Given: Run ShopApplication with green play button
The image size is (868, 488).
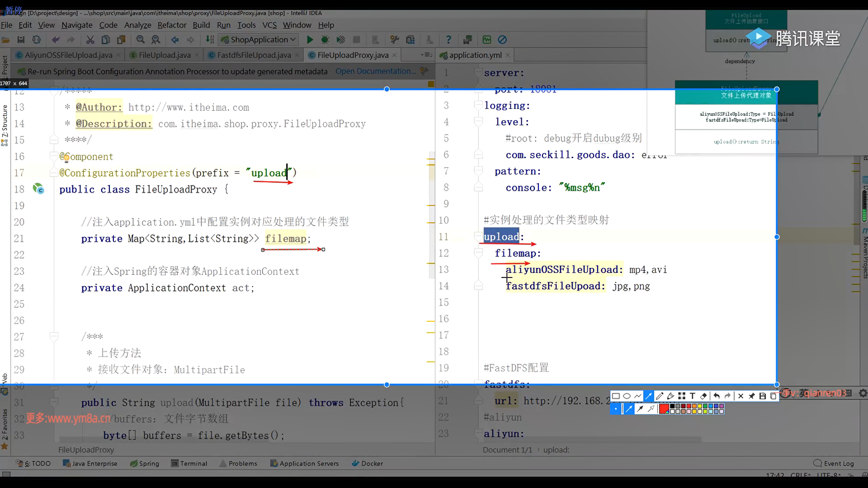Looking at the screenshot, I should [x=310, y=40].
